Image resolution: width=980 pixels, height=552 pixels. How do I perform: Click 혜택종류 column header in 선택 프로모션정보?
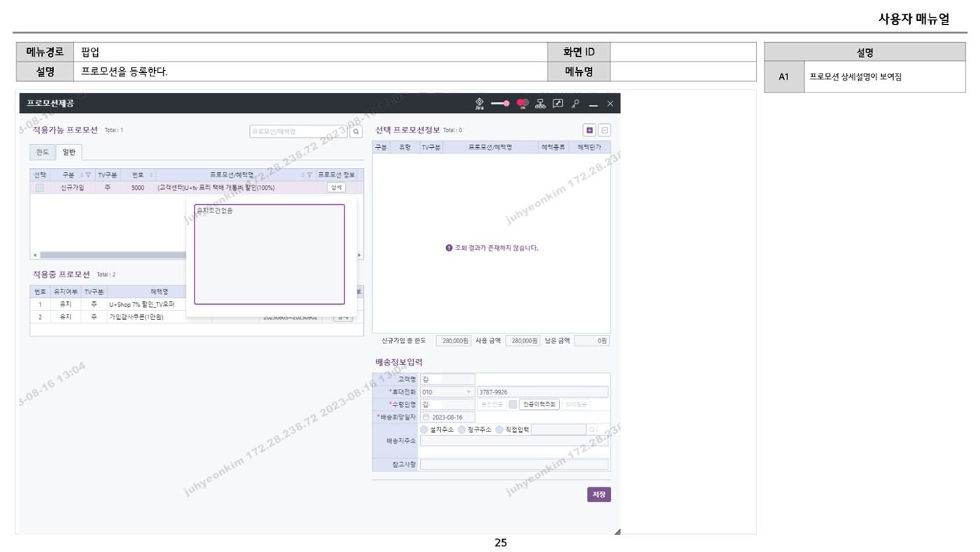[x=553, y=148]
